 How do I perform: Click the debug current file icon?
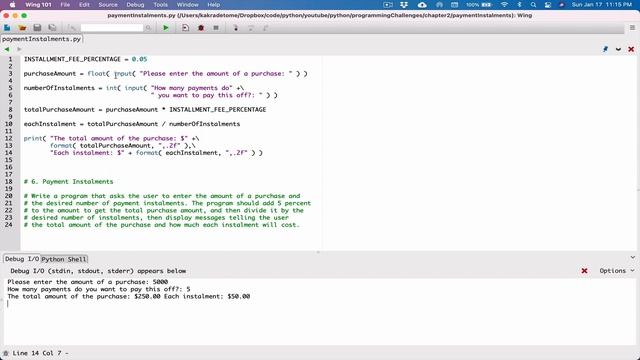coord(185,28)
